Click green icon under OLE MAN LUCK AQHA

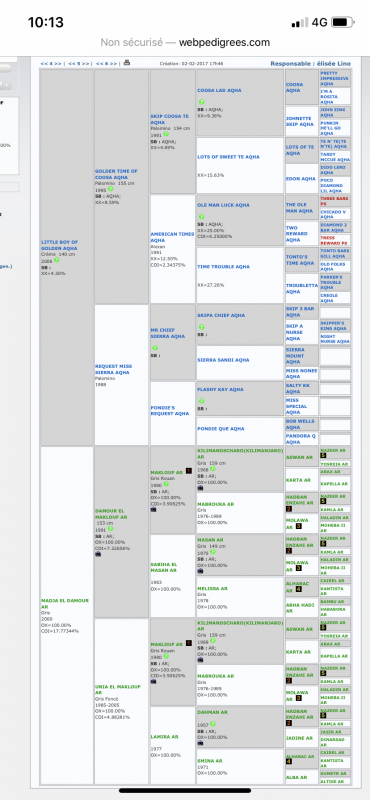pyautogui.click(x=202, y=217)
